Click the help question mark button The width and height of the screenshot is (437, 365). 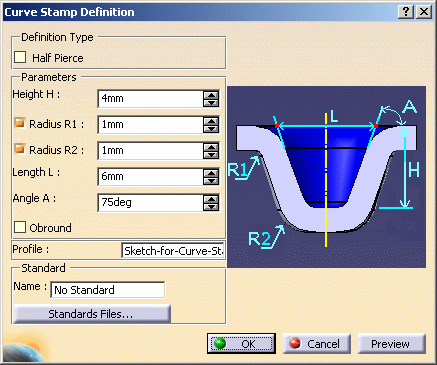406,12
